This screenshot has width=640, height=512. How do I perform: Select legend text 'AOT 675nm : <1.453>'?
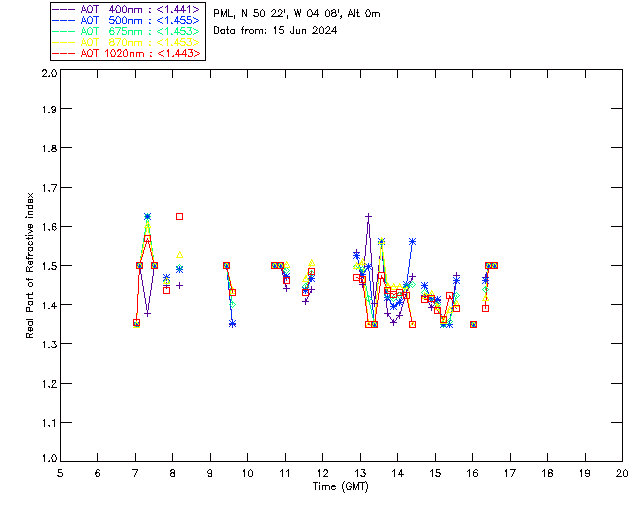pos(140,31)
